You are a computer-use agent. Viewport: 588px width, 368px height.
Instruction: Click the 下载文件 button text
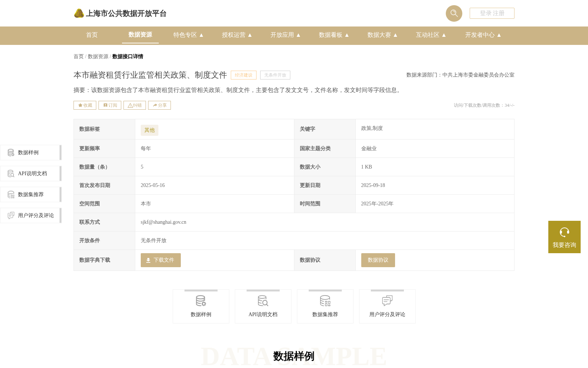pyautogui.click(x=164, y=260)
